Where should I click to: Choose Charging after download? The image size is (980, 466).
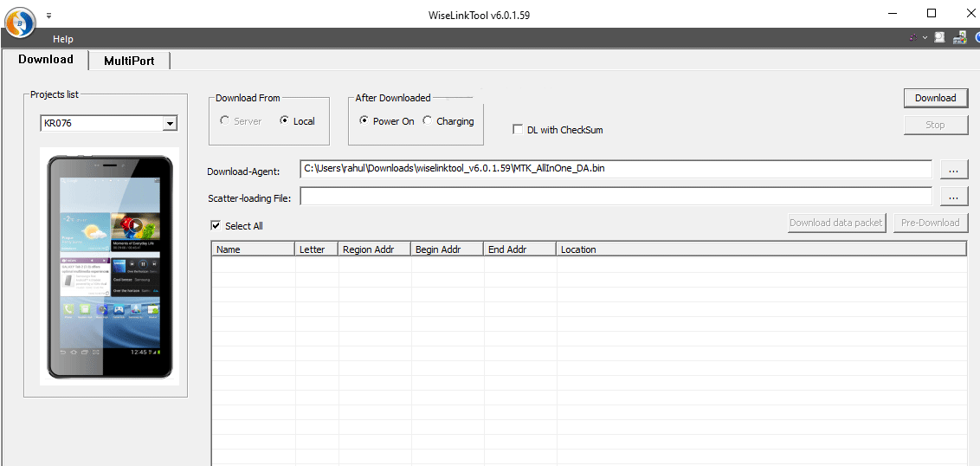(428, 121)
